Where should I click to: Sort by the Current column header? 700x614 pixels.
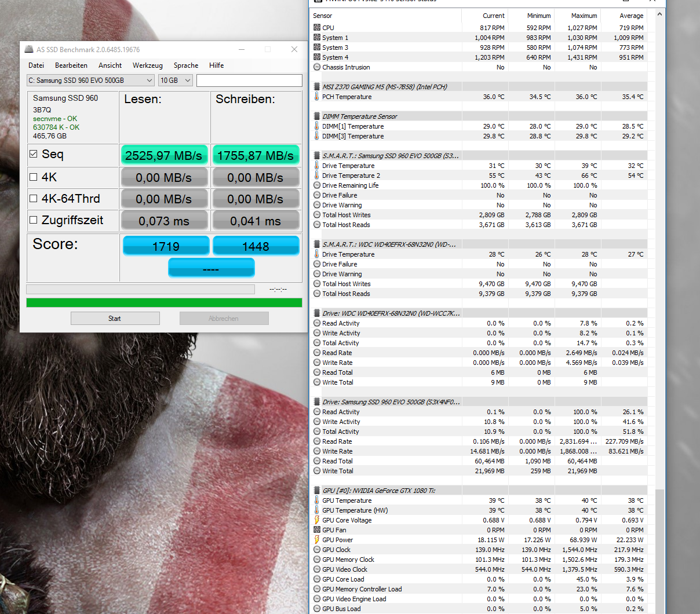[485, 16]
